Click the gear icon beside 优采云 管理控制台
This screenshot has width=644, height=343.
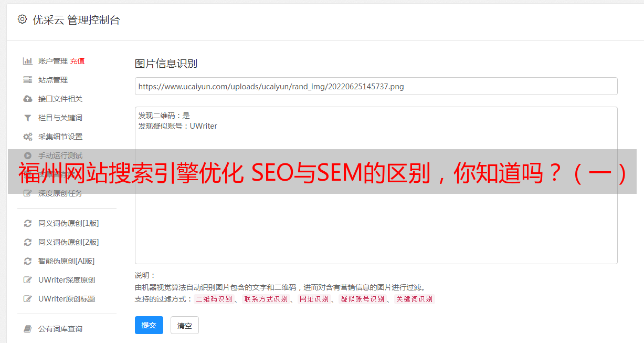(x=22, y=19)
